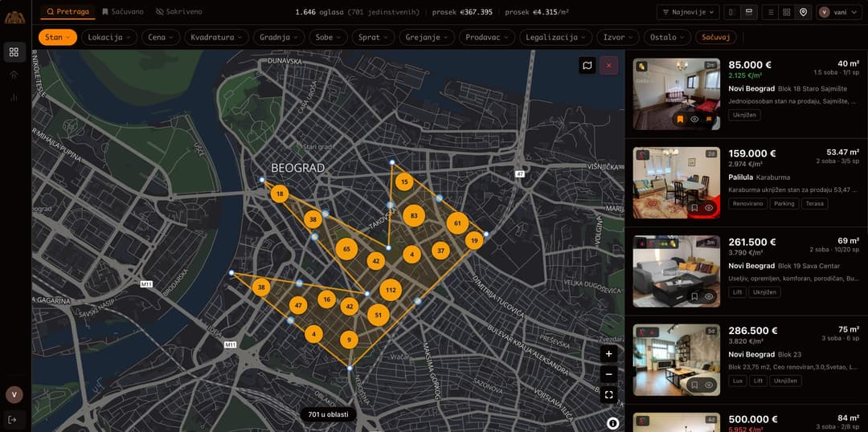Open the Najnovije sort dropdown

[x=687, y=12]
